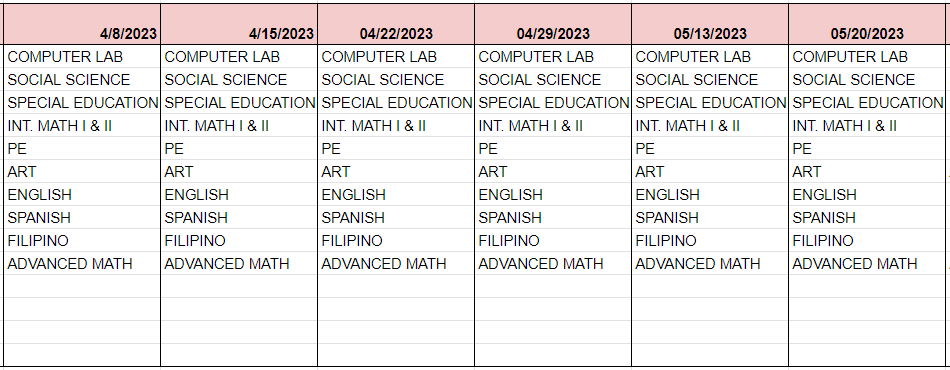This screenshot has height=370, width=950.
Task: Select the 4/8/2023 date header cell
Action: tap(82, 24)
